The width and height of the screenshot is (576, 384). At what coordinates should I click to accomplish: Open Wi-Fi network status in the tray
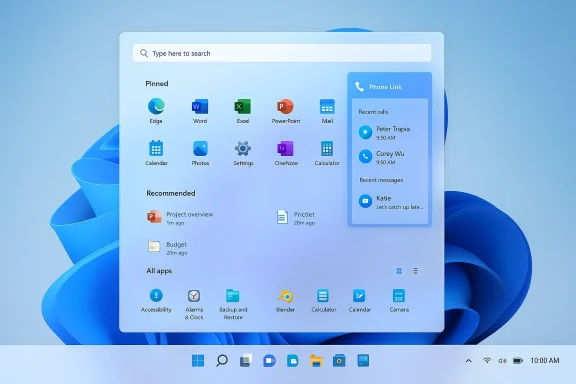487,360
